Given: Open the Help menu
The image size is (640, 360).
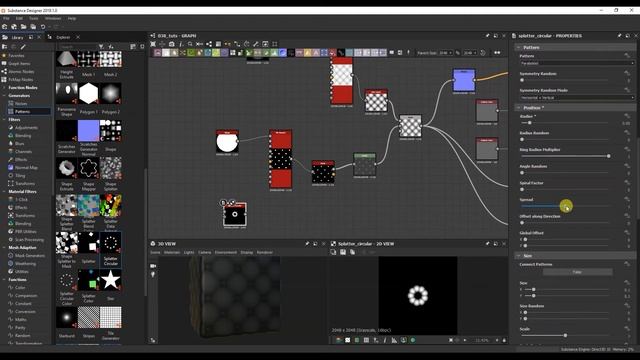Looking at the screenshot, I should pyautogui.click(x=72, y=18).
